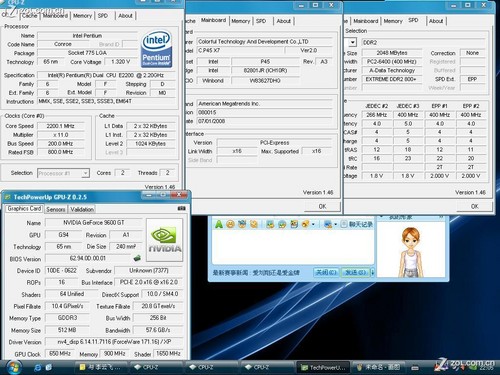Image resolution: width=500 pixels, height=375 pixels.
Task: Click the keyboard language icon in system tray
Action: click(415, 368)
